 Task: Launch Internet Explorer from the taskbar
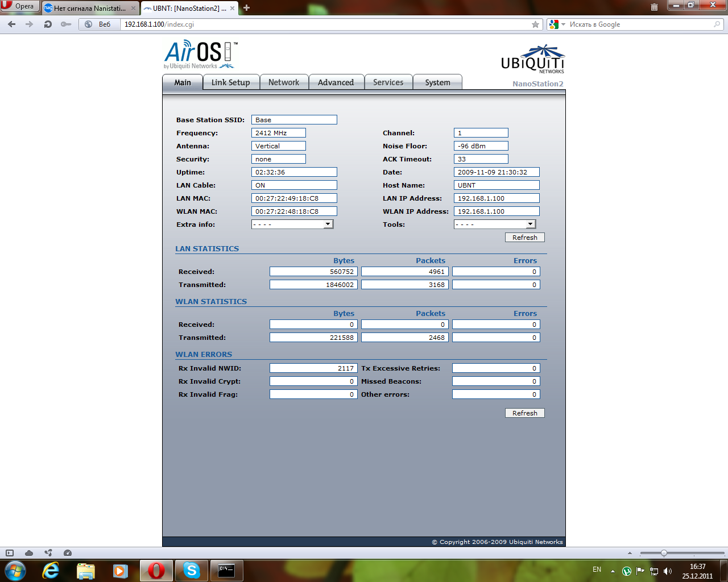[51, 571]
